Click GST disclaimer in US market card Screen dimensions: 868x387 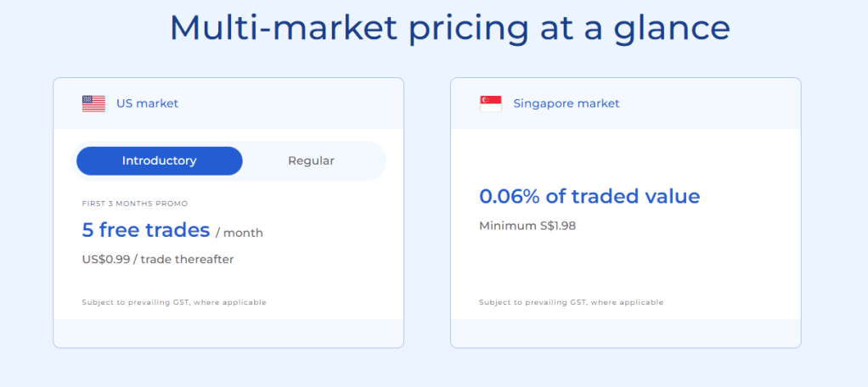click(x=173, y=302)
